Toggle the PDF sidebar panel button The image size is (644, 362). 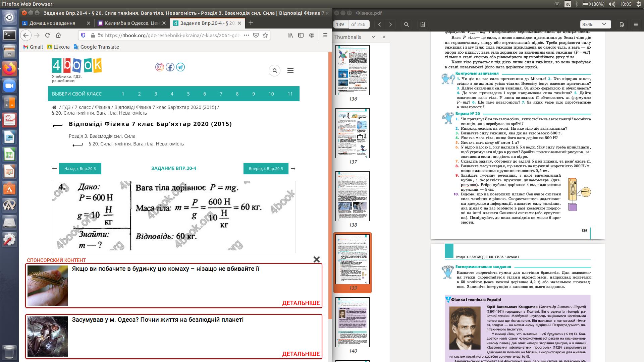click(x=423, y=24)
